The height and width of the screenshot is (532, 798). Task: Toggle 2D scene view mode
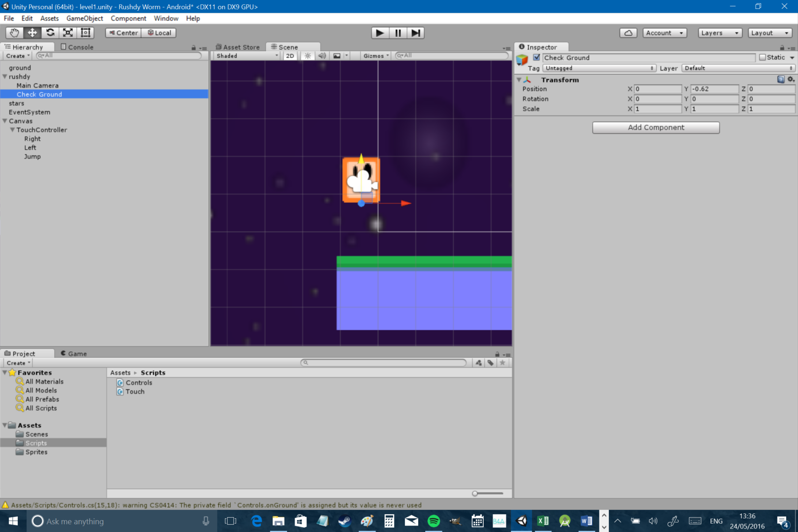[x=290, y=56]
